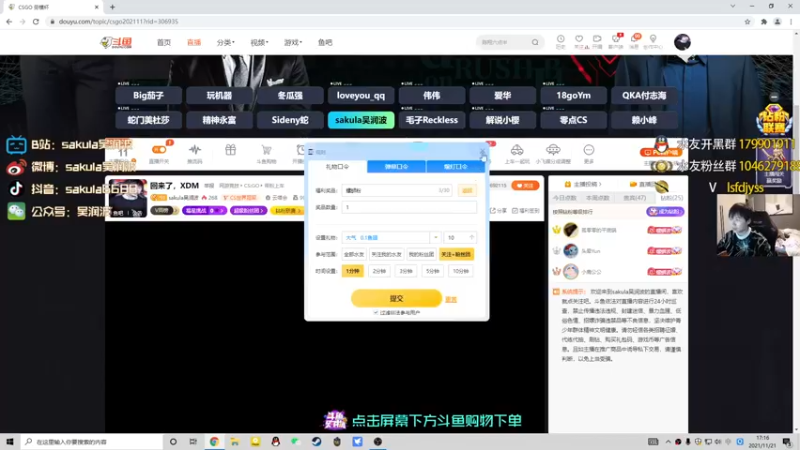This screenshot has height=450, width=800.
Task: Open the 分类 dropdown in the Douyu nav
Action: (226, 42)
